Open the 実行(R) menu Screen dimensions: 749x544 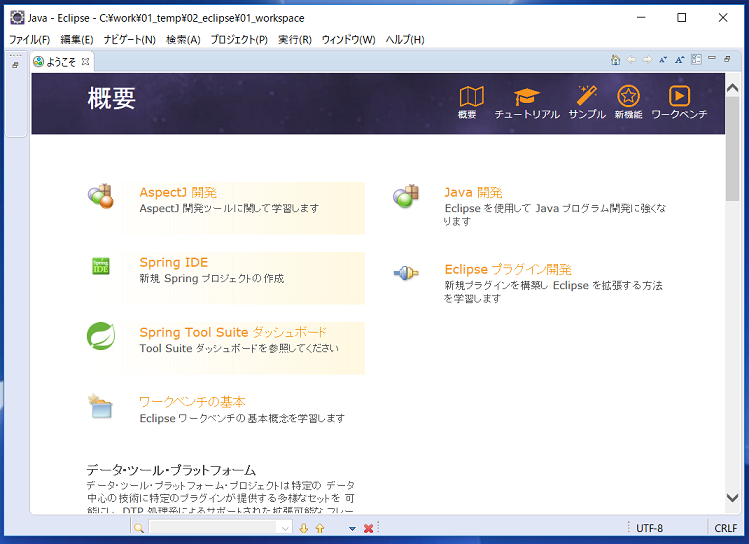[295, 40]
